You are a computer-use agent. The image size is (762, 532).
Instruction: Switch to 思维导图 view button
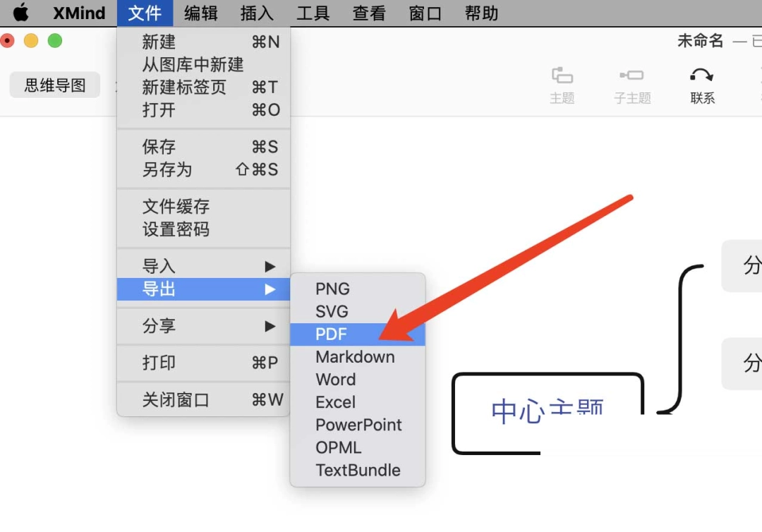(x=55, y=85)
